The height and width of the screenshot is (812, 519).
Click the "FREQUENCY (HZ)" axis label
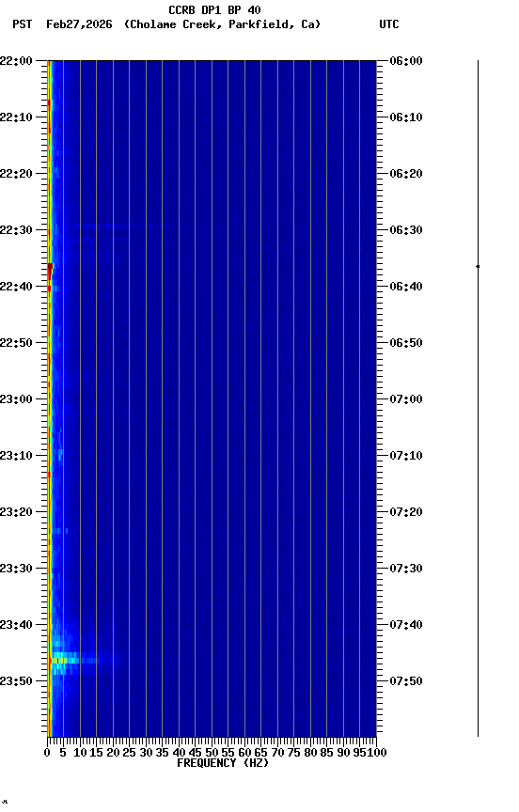point(223,763)
